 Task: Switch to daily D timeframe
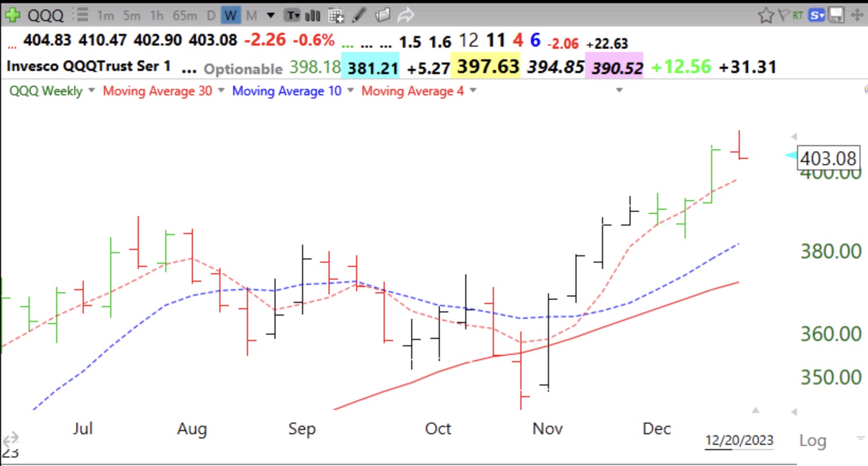211,16
